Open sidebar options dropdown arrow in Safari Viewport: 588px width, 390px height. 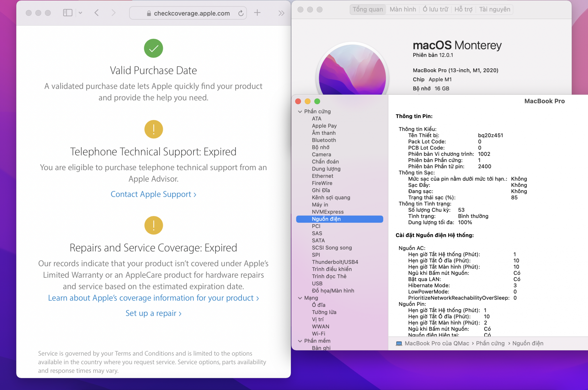point(80,13)
